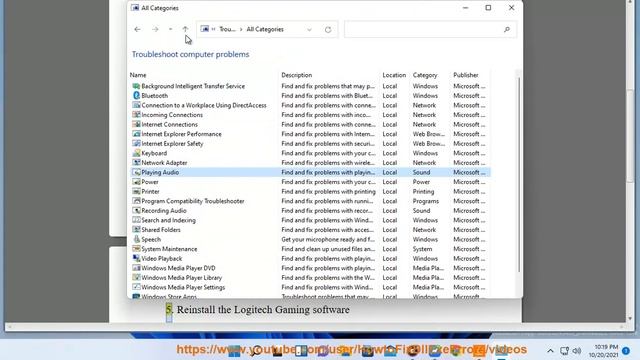Open the Bluetooth troubleshooter icon

click(136, 96)
